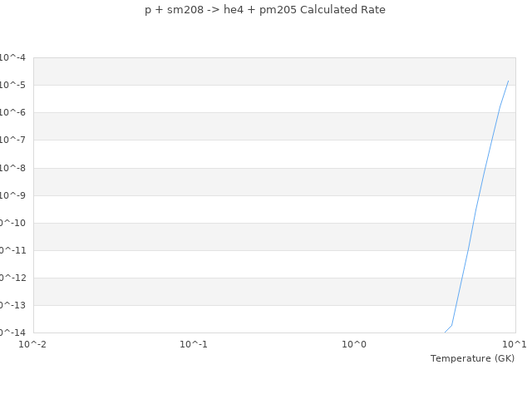Click the 10^-14 y-axis tick label
532x399 pixels.
click(x=12, y=332)
